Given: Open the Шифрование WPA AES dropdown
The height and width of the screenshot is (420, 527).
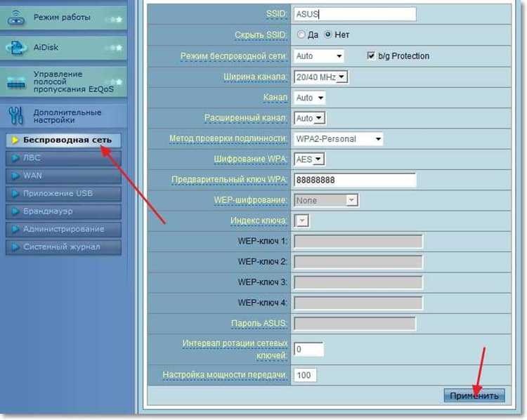Looking at the screenshot, I should [x=309, y=159].
